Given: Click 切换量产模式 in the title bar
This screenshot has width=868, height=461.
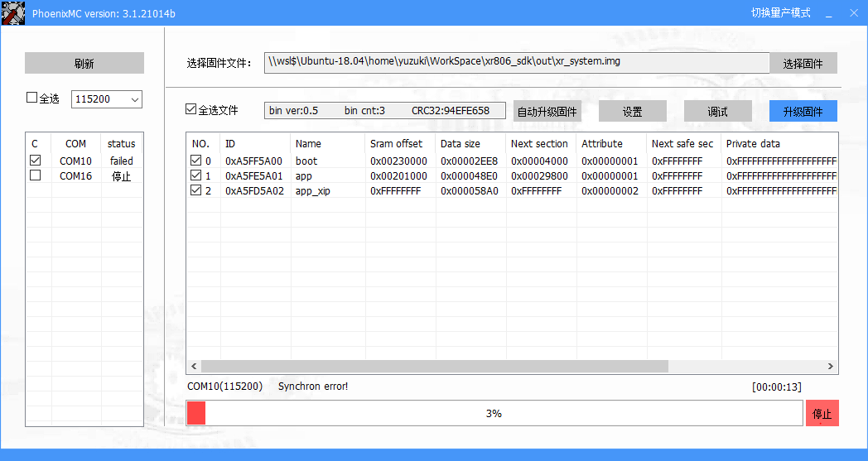Looking at the screenshot, I should tap(780, 12).
